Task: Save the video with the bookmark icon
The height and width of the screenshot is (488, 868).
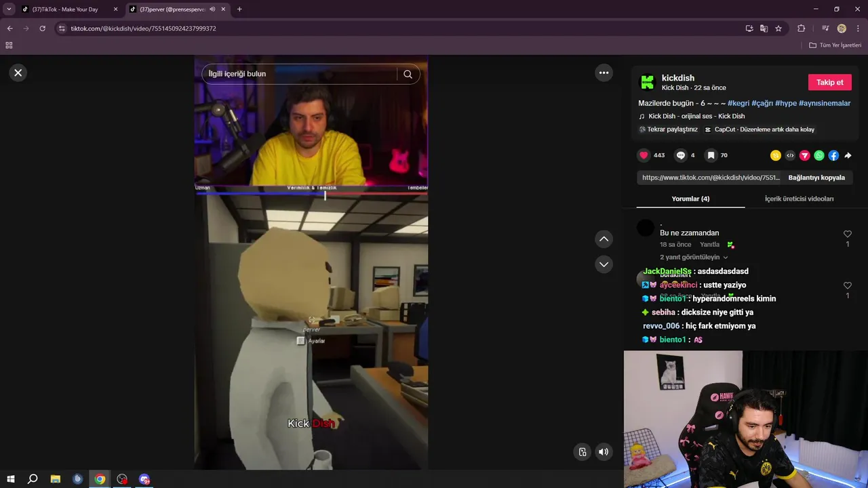Action: click(711, 155)
